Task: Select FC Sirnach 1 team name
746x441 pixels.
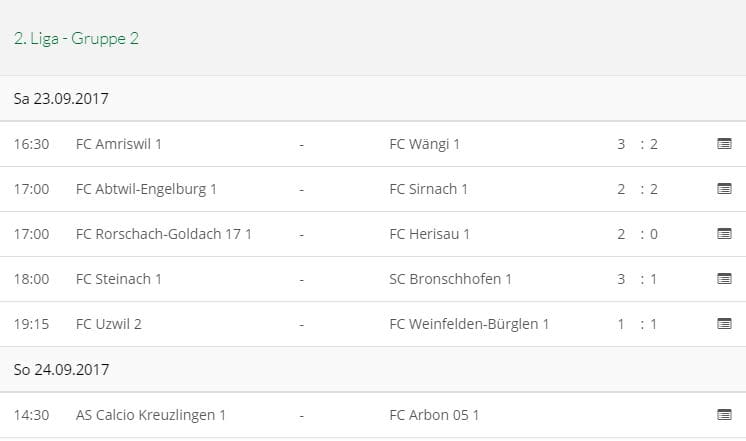Action: (x=428, y=189)
